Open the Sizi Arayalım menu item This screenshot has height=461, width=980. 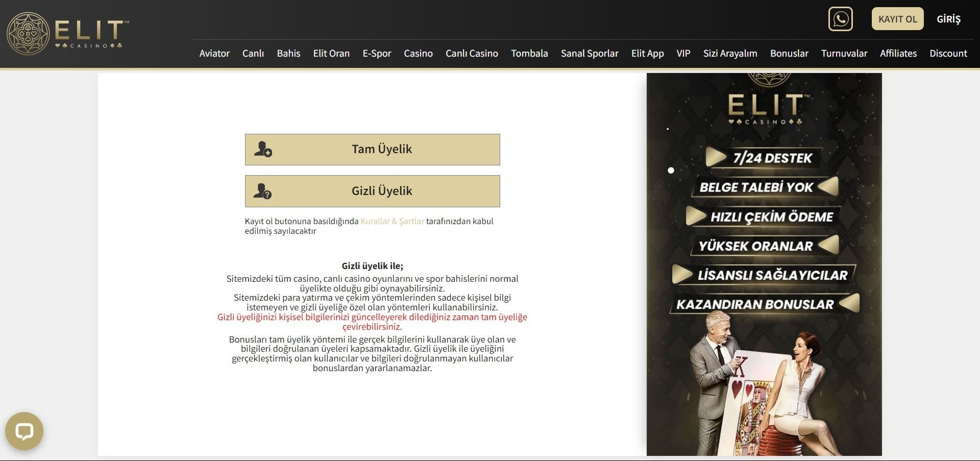point(730,53)
